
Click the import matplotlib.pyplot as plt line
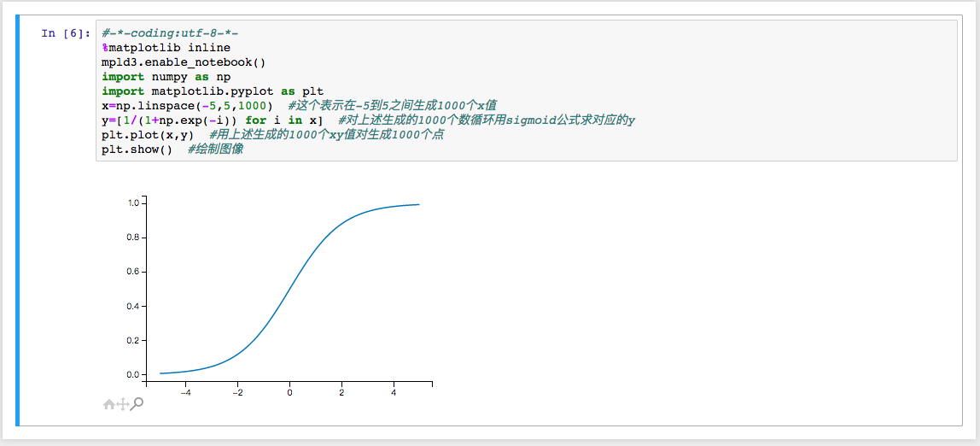(213, 92)
